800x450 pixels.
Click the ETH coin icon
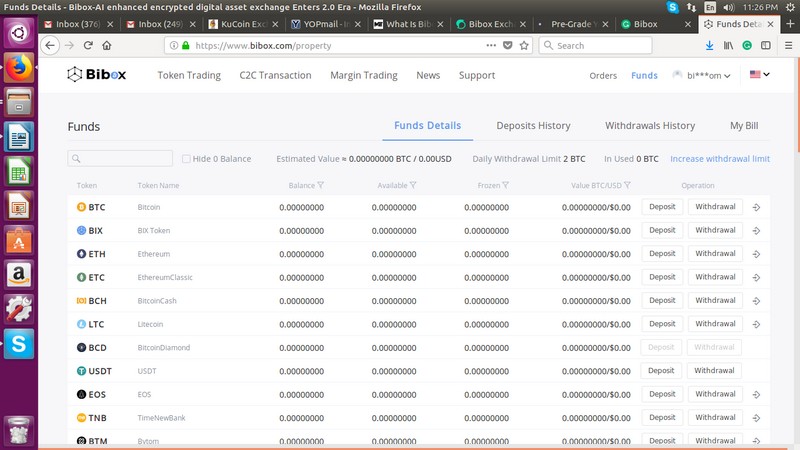[81, 254]
